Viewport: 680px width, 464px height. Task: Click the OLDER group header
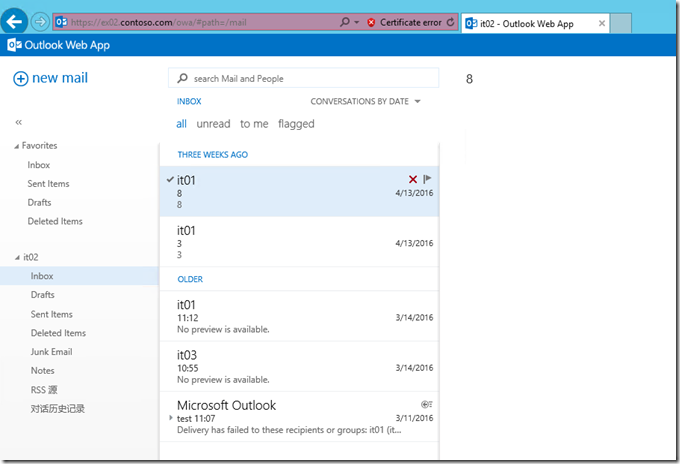(x=190, y=279)
